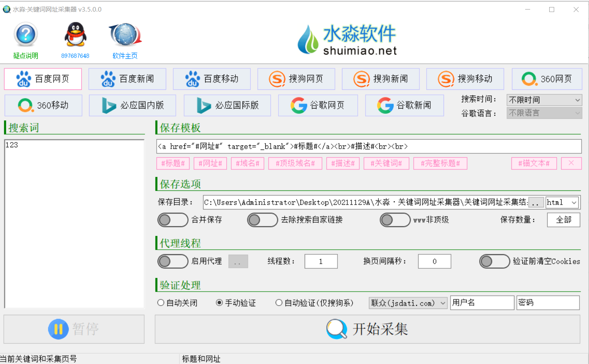Click the 标题和网址 status bar entry
589x364 pixels.
coord(201,359)
